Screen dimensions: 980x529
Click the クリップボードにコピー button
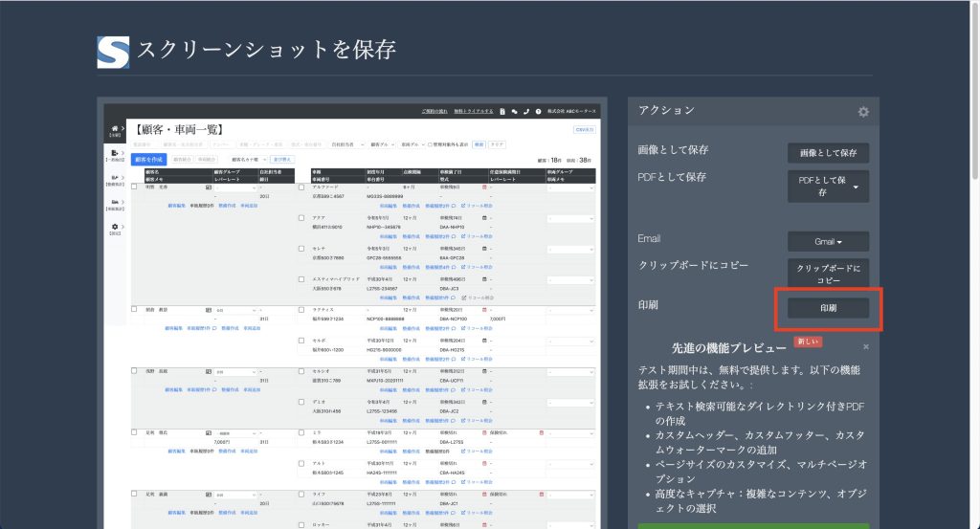(828, 274)
